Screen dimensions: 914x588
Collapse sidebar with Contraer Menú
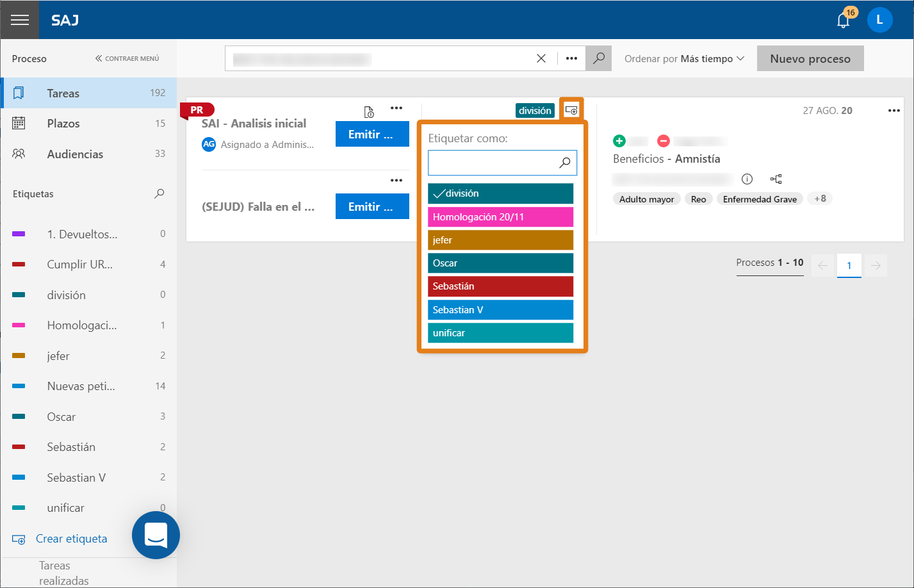[127, 58]
